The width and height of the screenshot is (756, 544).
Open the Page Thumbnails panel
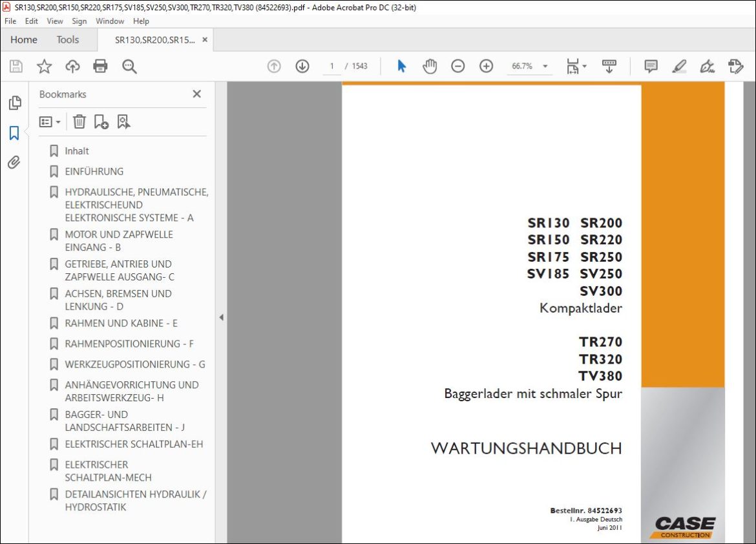tap(15, 103)
